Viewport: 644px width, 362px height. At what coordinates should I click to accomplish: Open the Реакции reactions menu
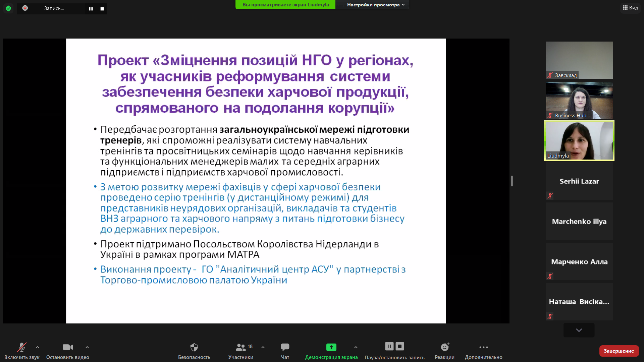point(445,351)
